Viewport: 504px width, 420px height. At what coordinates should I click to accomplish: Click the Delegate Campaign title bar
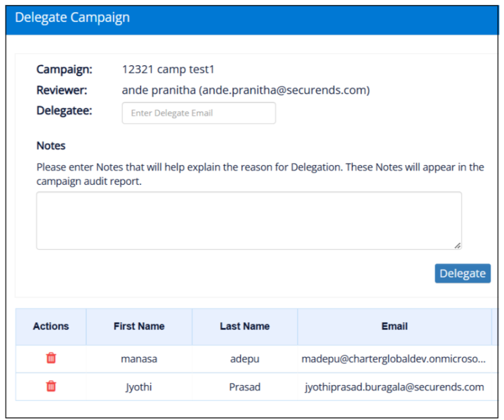[x=252, y=20]
